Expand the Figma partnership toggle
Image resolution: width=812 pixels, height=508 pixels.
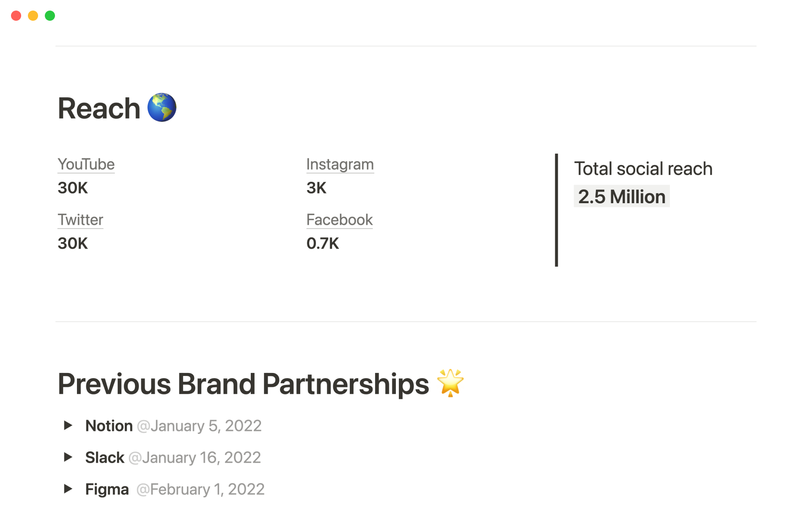pos(68,489)
